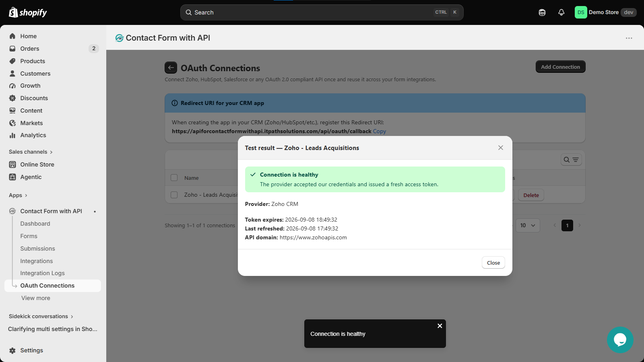Open Forms in app submenu
The width and height of the screenshot is (644, 362).
pyautogui.click(x=29, y=236)
